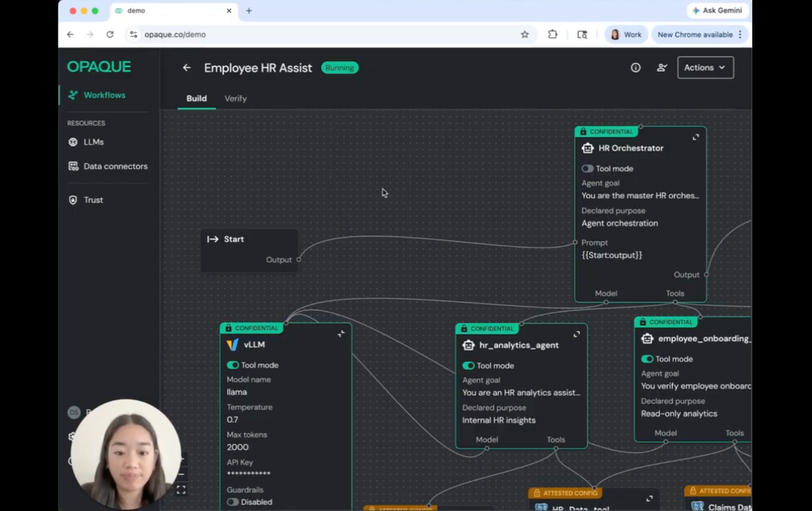This screenshot has height=511, width=812.
Task: Toggle the vLLM Guardrails Disabled switch
Action: pyautogui.click(x=233, y=502)
